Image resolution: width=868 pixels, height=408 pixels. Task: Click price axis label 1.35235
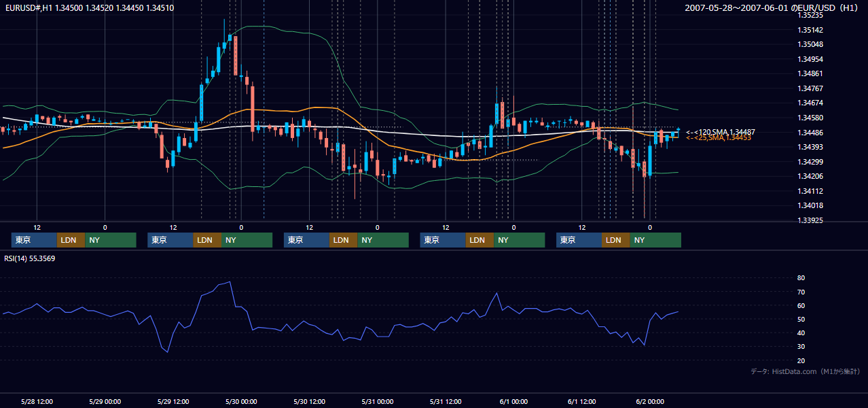click(x=810, y=15)
